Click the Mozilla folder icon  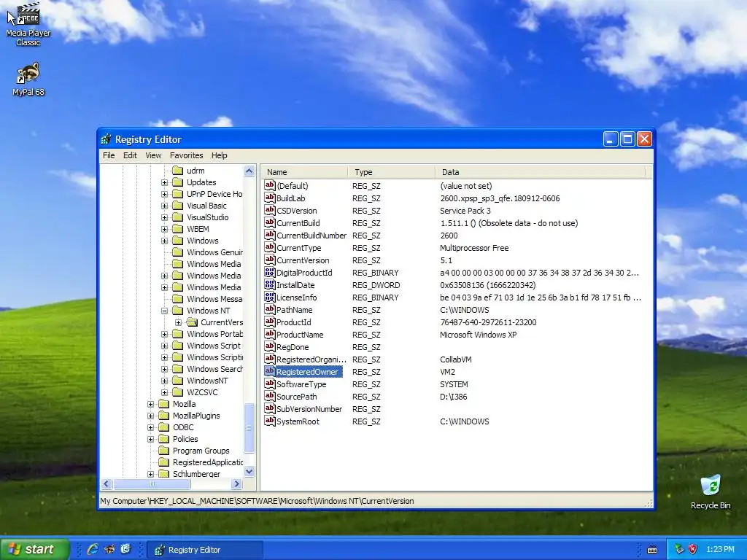(164, 404)
